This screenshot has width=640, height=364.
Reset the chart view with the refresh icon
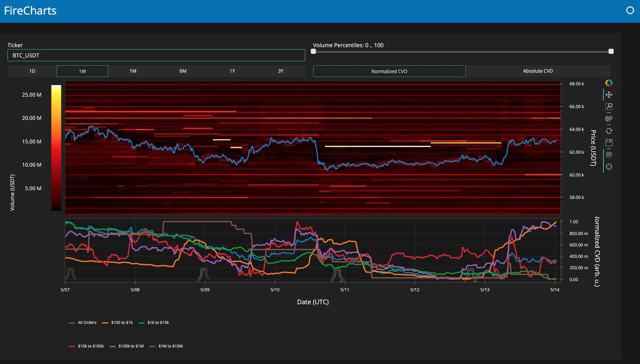(609, 131)
